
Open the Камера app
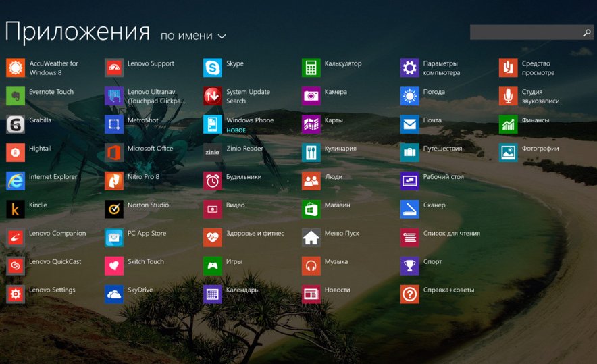311,96
